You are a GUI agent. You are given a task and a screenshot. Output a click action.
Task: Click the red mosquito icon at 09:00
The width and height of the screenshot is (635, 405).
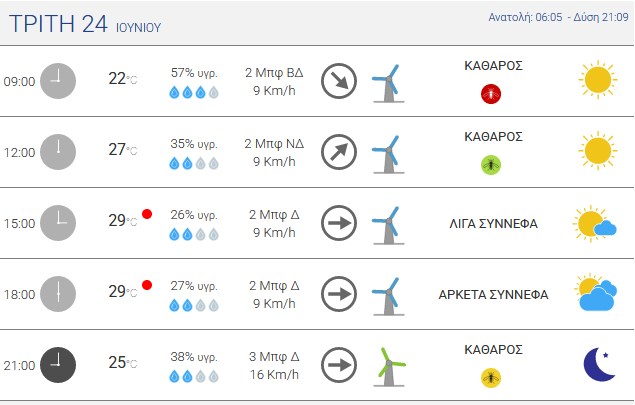pyautogui.click(x=491, y=94)
